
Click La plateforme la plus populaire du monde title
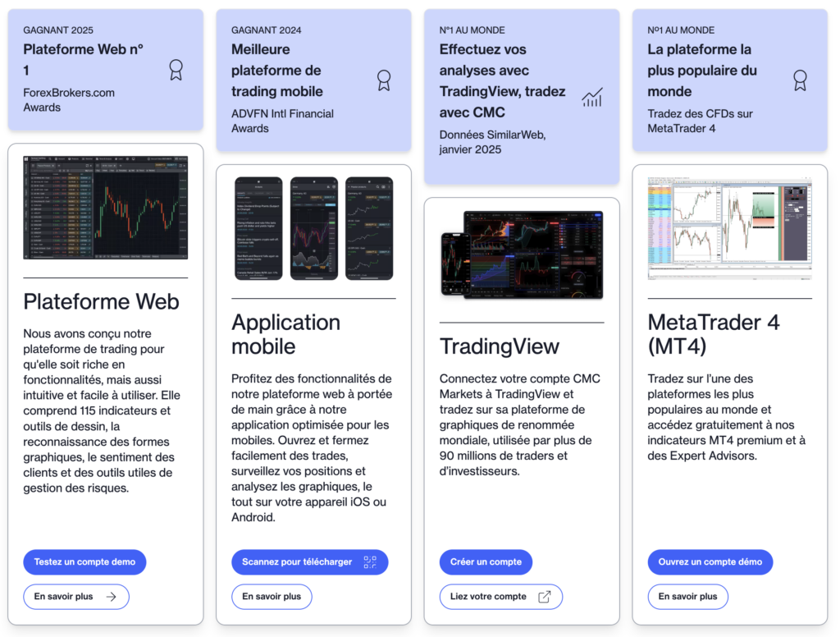702,71
